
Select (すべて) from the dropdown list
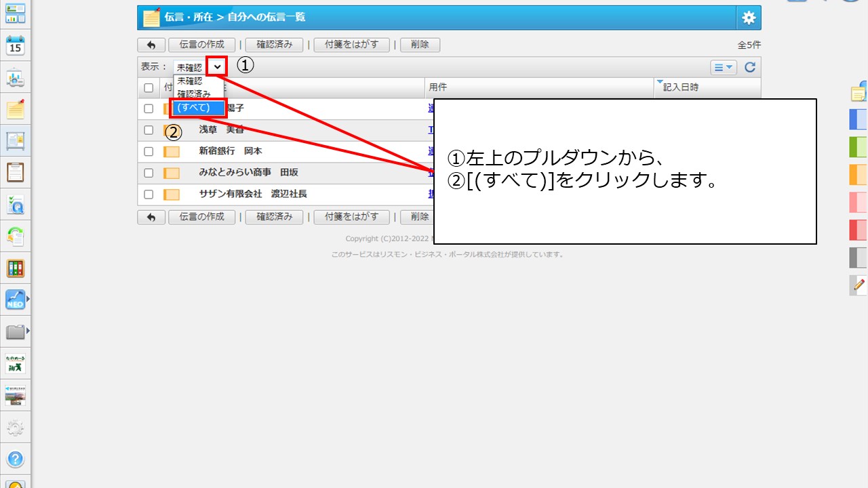(x=197, y=108)
